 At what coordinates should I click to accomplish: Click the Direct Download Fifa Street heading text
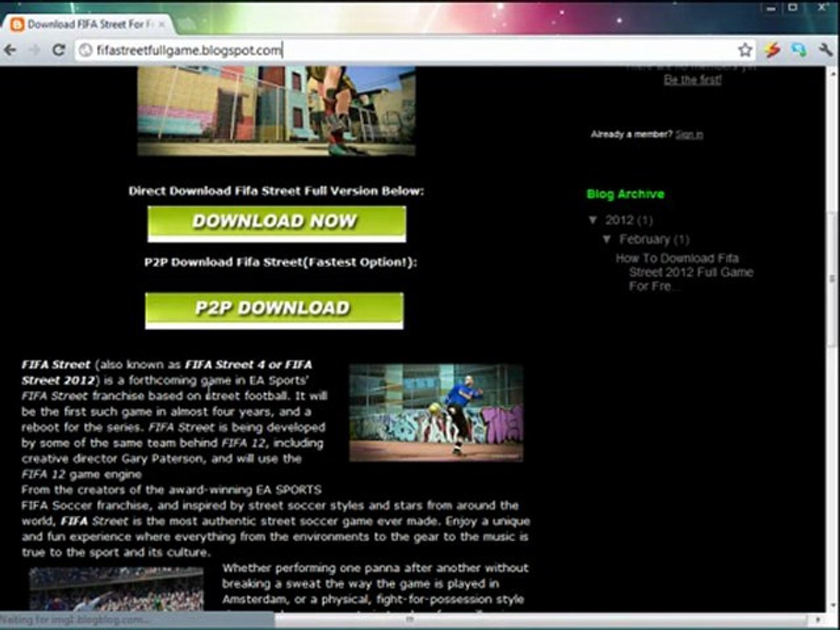pyautogui.click(x=276, y=191)
